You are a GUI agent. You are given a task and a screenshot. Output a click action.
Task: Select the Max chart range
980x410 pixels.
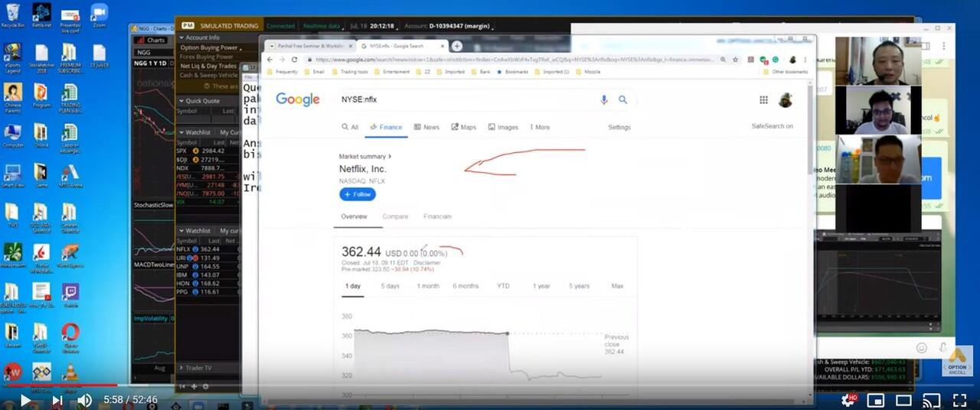point(617,286)
